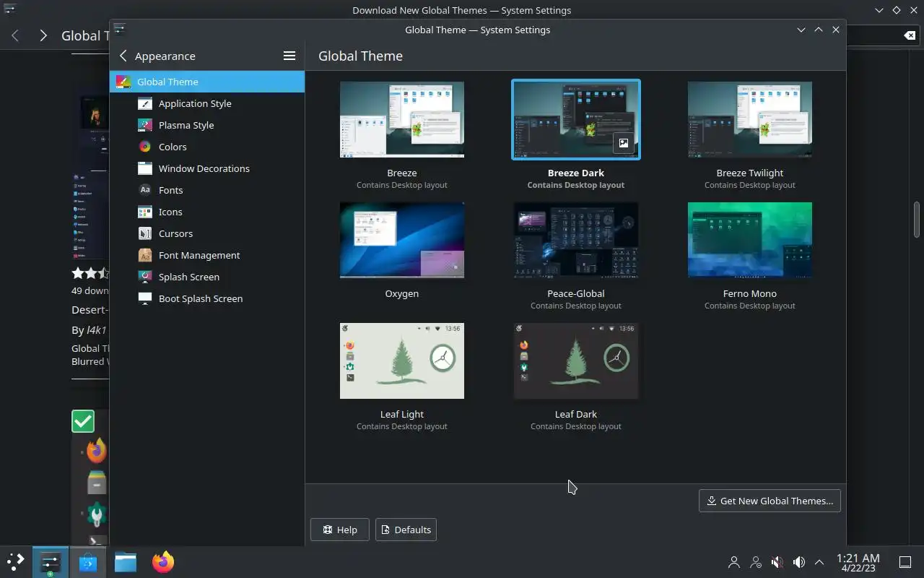Click forward arrow in Download New Global Themes window
The height and width of the screenshot is (578, 924).
coord(43,35)
